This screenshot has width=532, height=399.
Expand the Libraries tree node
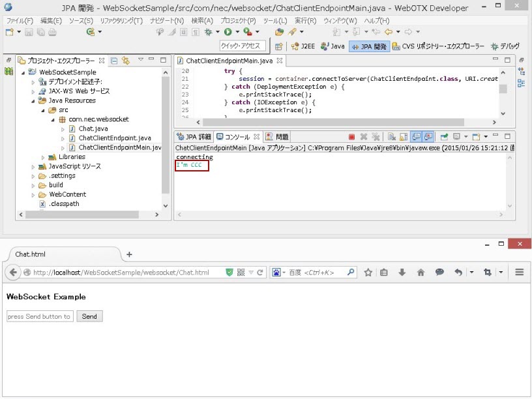click(x=43, y=157)
